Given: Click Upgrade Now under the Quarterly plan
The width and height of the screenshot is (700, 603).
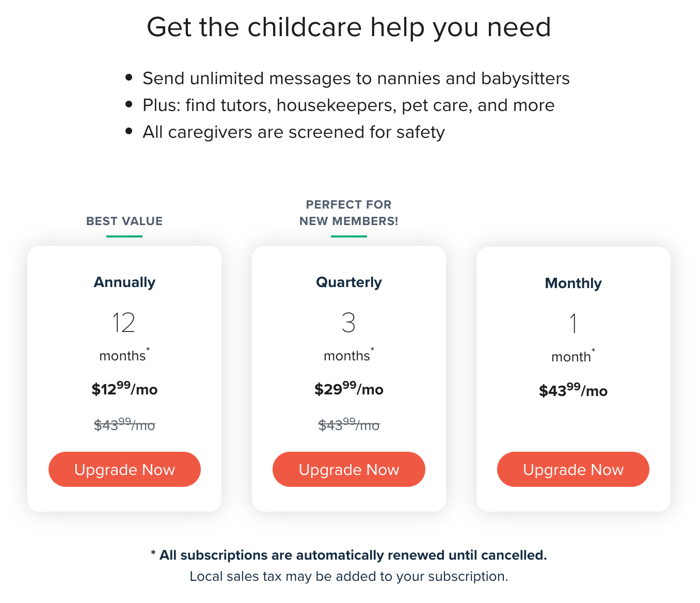Looking at the screenshot, I should coord(348,469).
